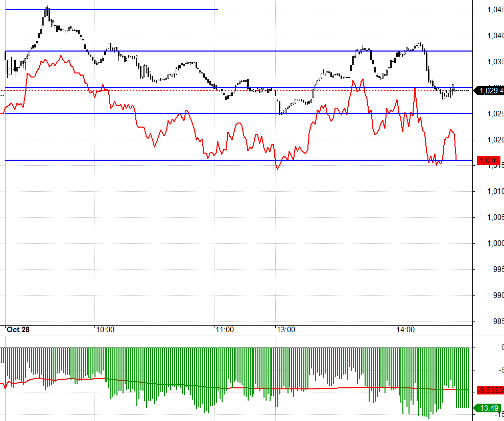Click the 995 price axis label
The image size is (504, 421).
(497, 269)
